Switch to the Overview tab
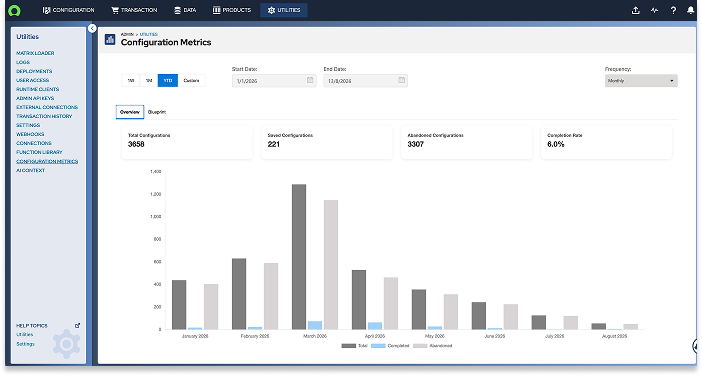The image size is (702, 376). [130, 112]
